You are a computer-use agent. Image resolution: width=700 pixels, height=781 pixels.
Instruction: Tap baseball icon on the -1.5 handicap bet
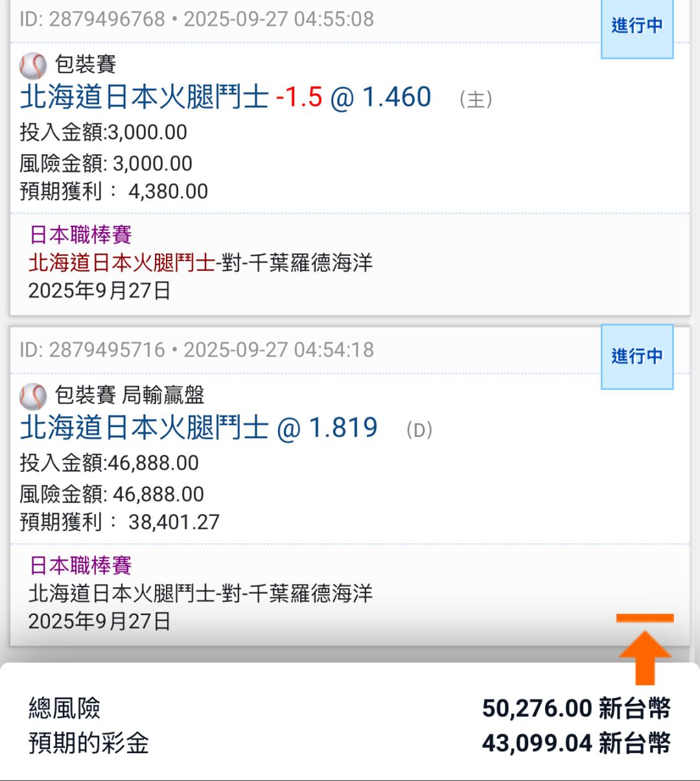pos(33,65)
